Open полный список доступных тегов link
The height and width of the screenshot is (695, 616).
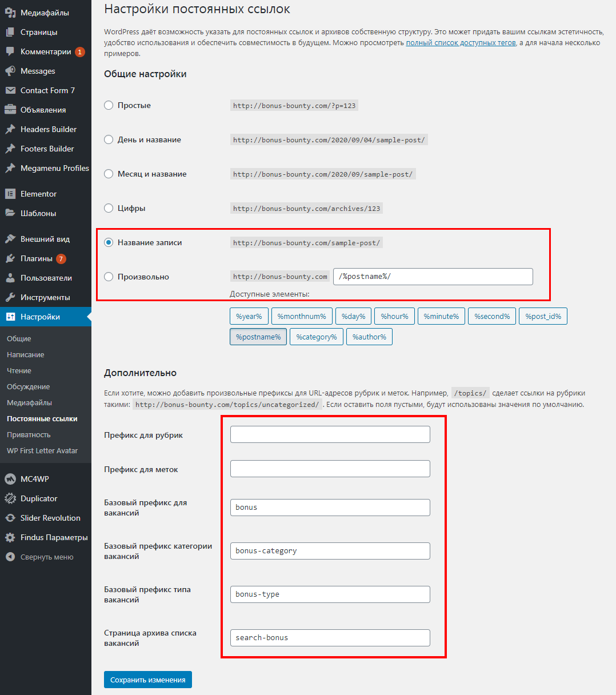click(x=461, y=43)
